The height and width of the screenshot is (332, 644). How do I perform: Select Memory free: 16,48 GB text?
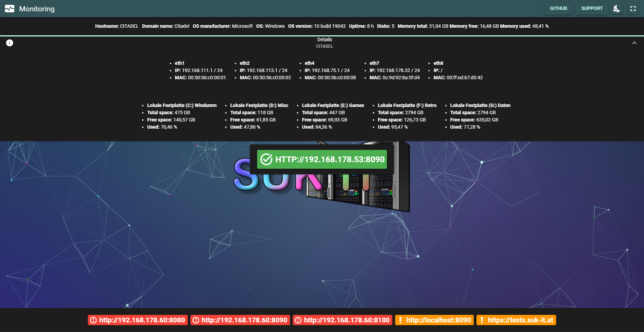click(474, 26)
